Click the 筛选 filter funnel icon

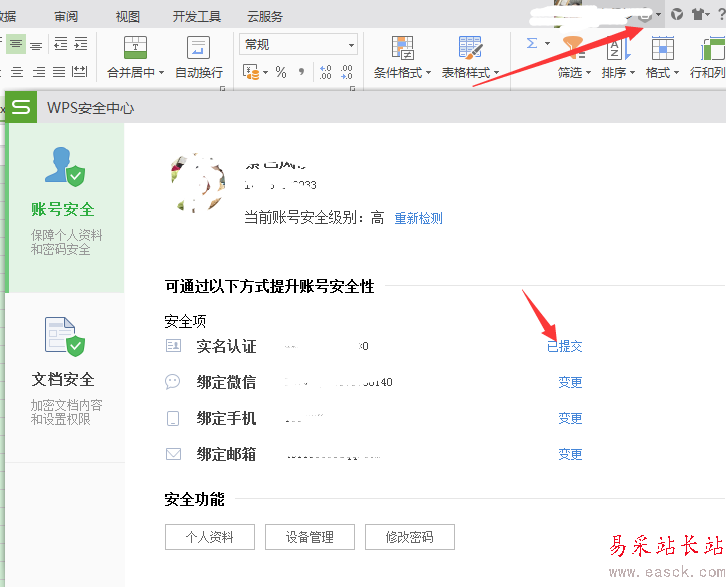tap(573, 48)
